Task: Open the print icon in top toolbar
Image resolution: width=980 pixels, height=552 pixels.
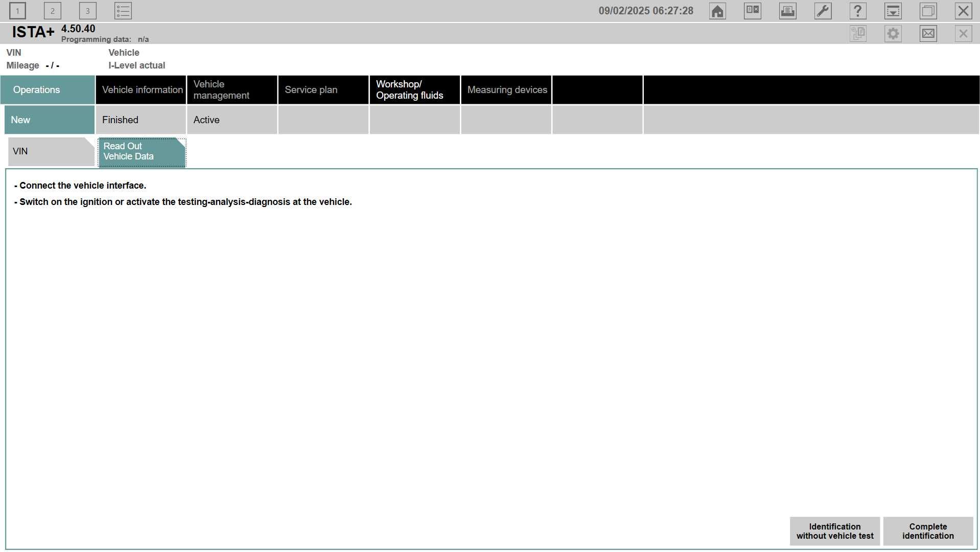Action: 788,11
